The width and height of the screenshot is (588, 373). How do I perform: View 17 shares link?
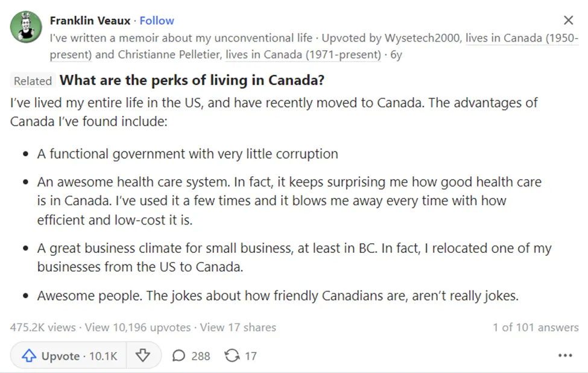point(238,327)
